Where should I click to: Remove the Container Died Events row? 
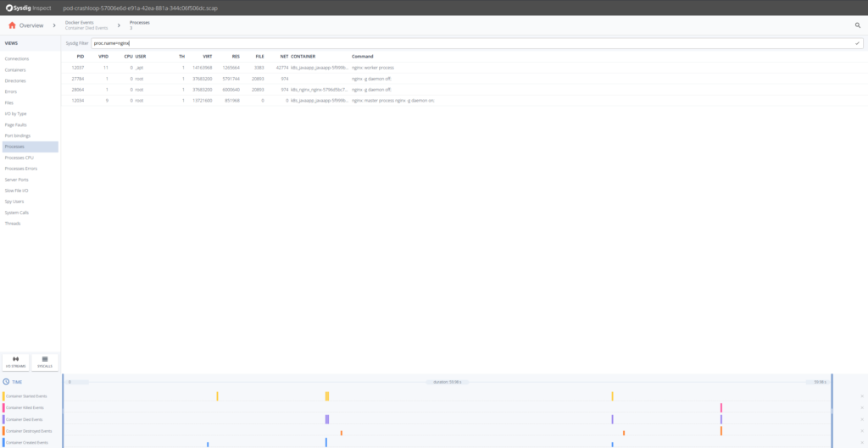pyautogui.click(x=862, y=419)
